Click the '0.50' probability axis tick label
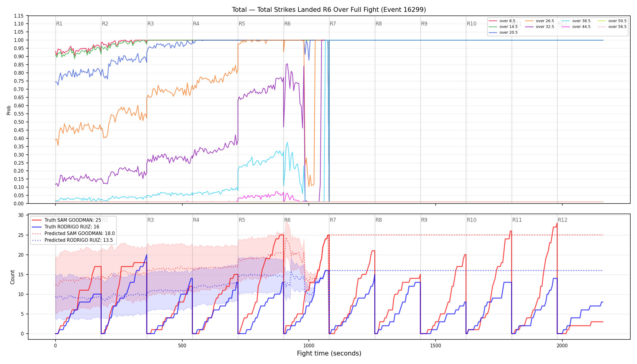 19,122
